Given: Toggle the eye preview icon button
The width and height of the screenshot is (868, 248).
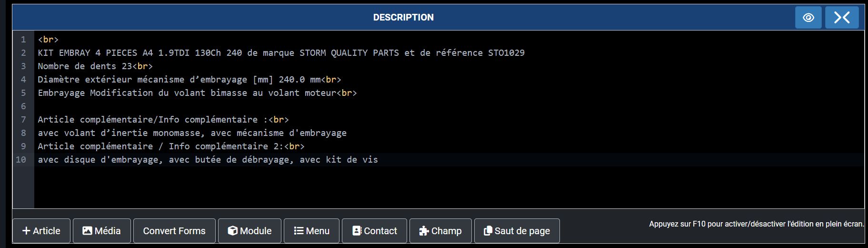Looking at the screenshot, I should pyautogui.click(x=808, y=18).
